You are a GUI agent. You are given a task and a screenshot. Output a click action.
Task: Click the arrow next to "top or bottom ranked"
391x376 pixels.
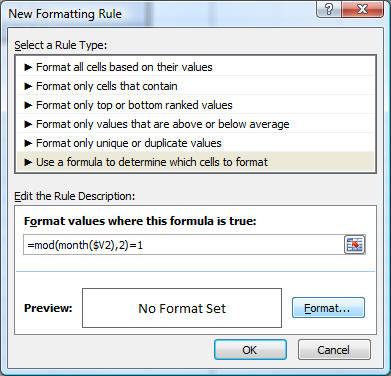click(28, 105)
